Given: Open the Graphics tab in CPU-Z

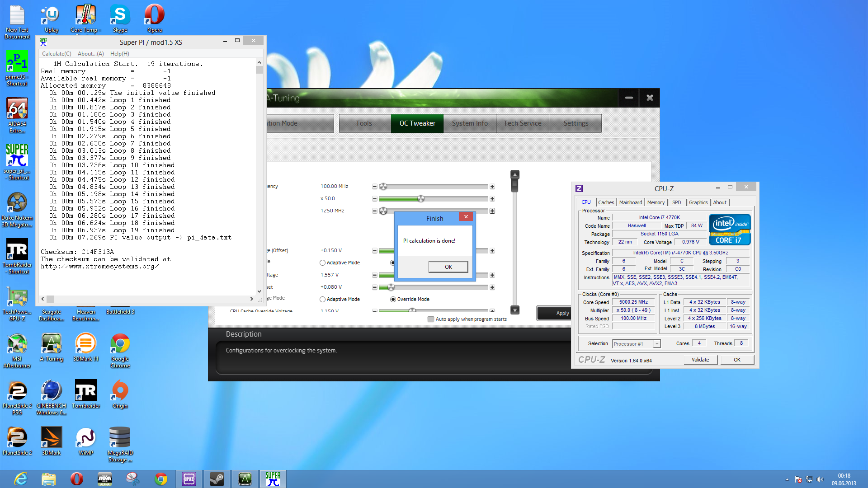Looking at the screenshot, I should [x=698, y=202].
